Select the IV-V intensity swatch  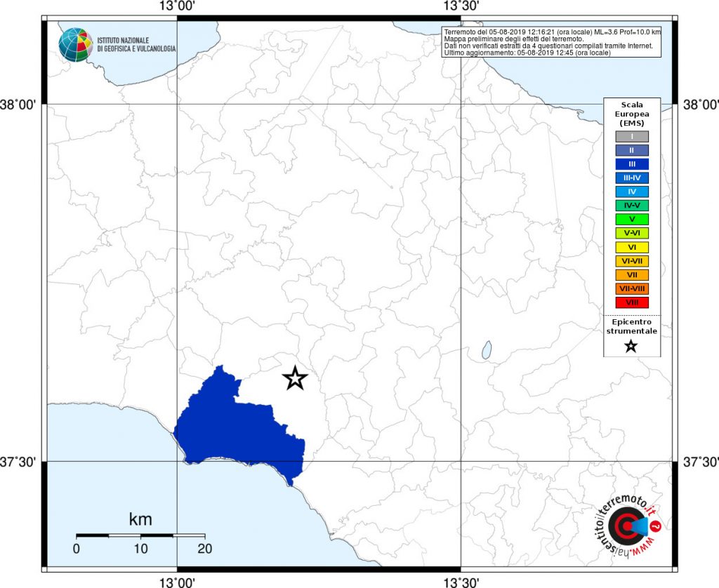[632, 206]
